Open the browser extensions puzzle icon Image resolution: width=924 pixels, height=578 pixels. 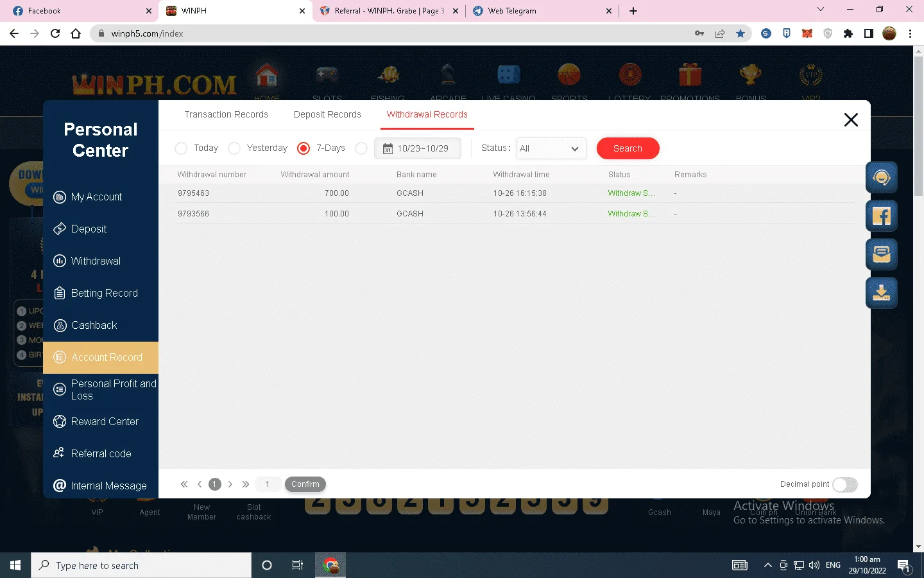coord(848,33)
